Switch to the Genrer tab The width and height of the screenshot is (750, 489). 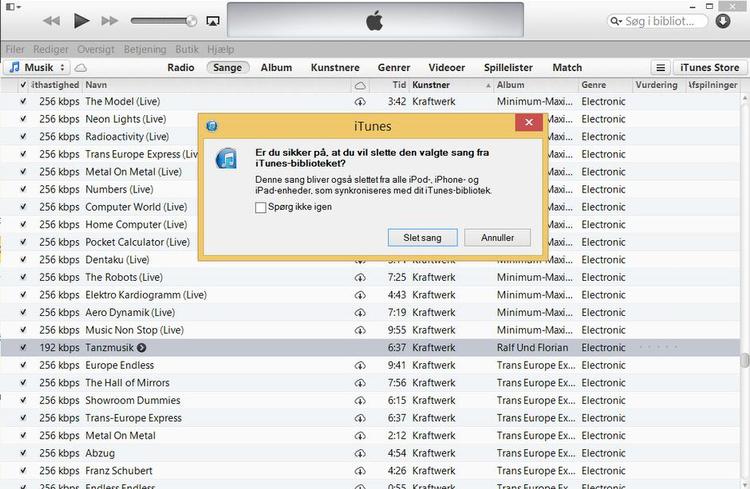(394, 67)
